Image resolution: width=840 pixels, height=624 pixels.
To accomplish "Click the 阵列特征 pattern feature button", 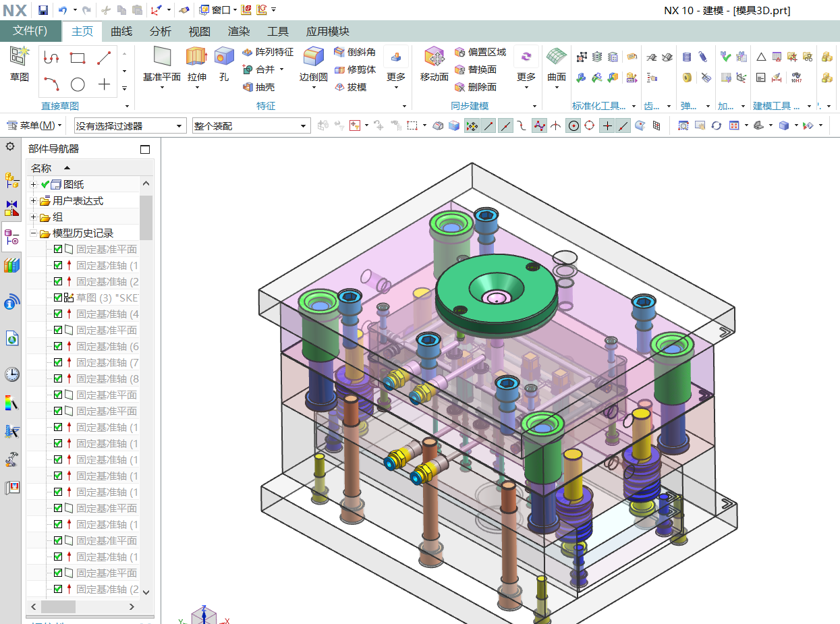I will click(x=267, y=52).
